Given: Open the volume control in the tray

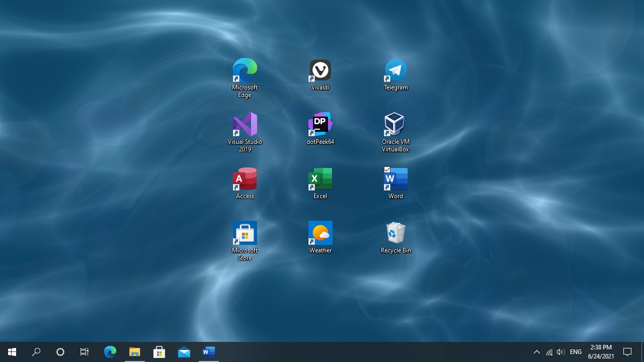Looking at the screenshot, I should point(560,352).
